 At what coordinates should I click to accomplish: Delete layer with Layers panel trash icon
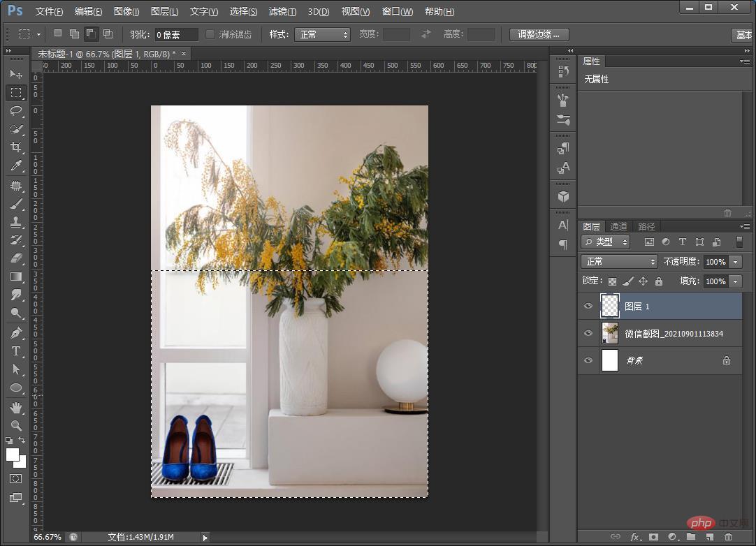[x=728, y=536]
